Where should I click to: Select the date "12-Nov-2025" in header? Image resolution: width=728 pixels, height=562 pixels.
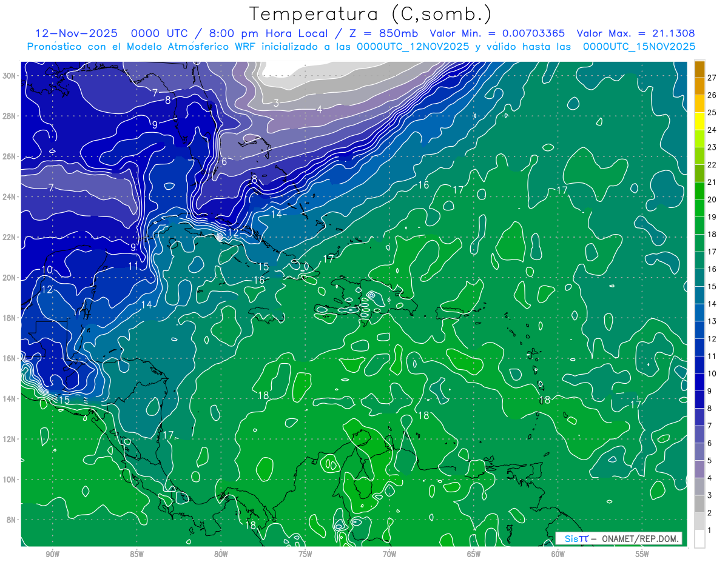(76, 33)
